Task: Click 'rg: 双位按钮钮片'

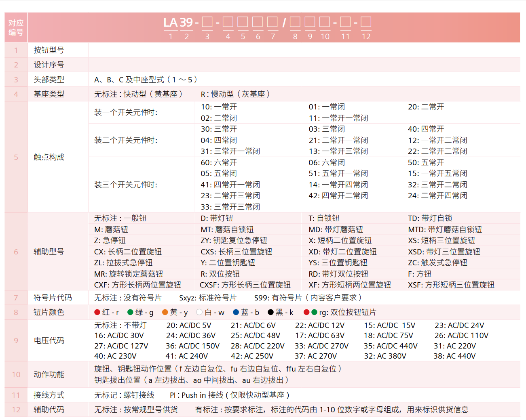Action: (x=348, y=312)
